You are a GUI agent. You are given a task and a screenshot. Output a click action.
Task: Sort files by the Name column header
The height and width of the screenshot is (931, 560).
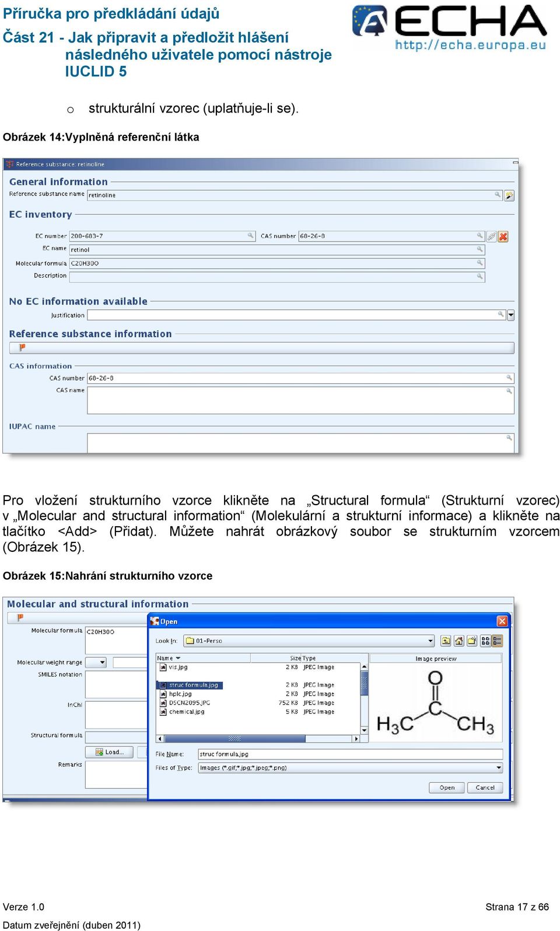coord(203,658)
